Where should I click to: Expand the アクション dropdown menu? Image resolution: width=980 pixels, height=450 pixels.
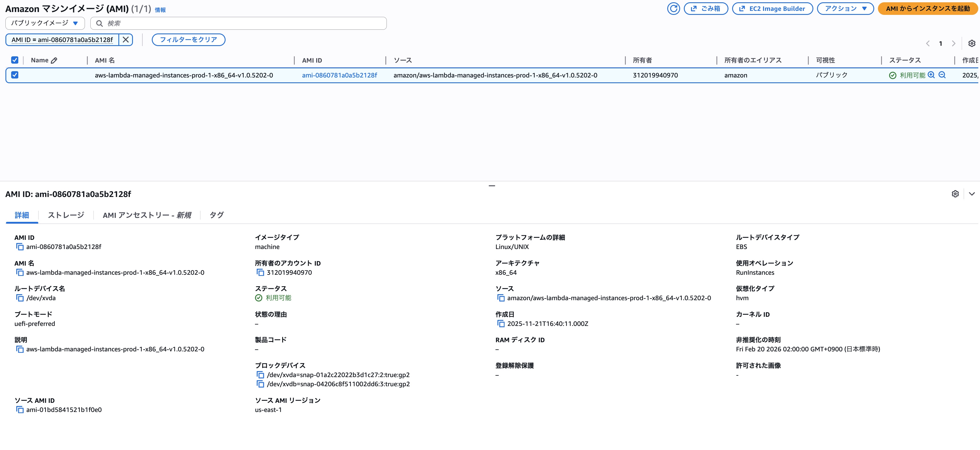(845, 8)
